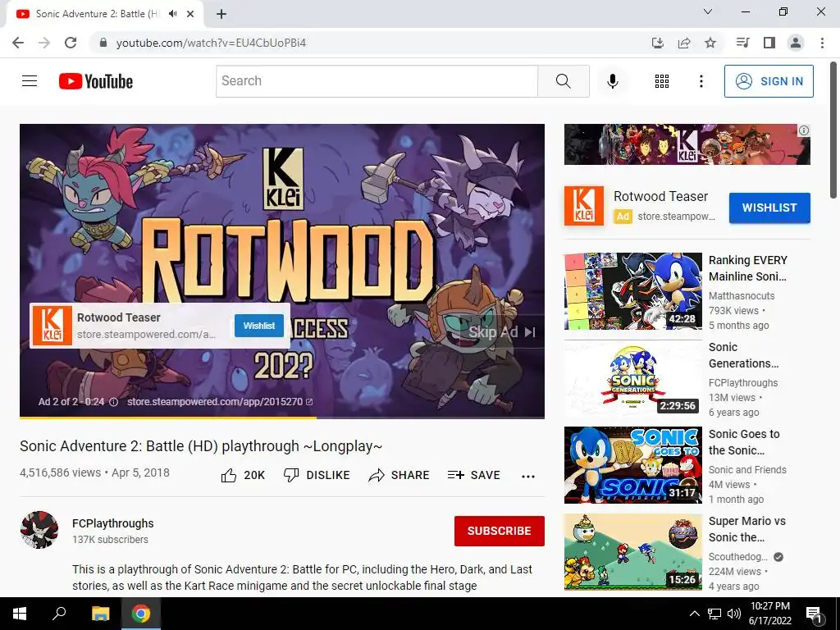Viewport: 840px width, 630px height.
Task: Open a new browser tab
Action: click(221, 15)
